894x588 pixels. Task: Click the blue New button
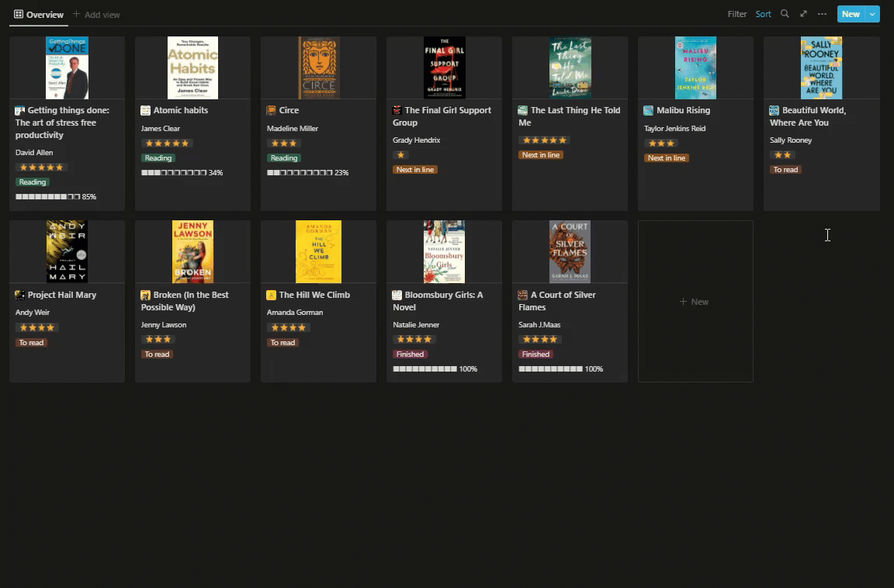tap(851, 14)
